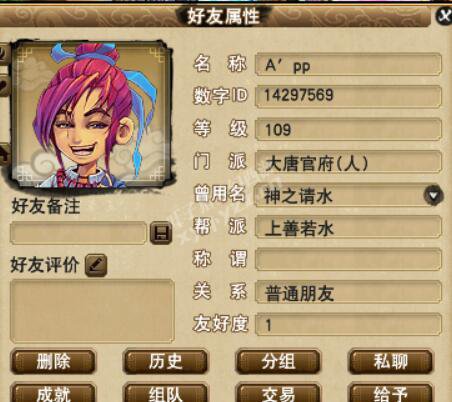Invite the friend with the 组队 button

pyautogui.click(x=166, y=393)
